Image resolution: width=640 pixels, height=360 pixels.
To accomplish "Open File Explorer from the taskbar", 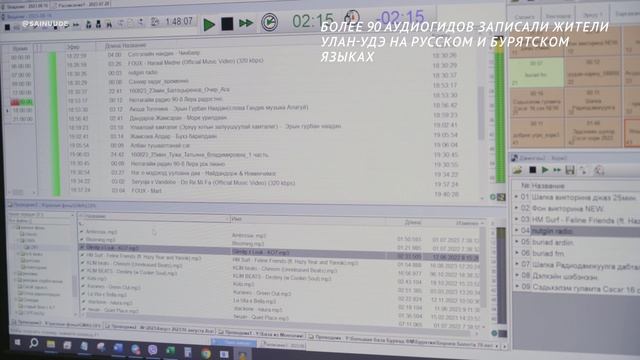I will tap(51, 344).
